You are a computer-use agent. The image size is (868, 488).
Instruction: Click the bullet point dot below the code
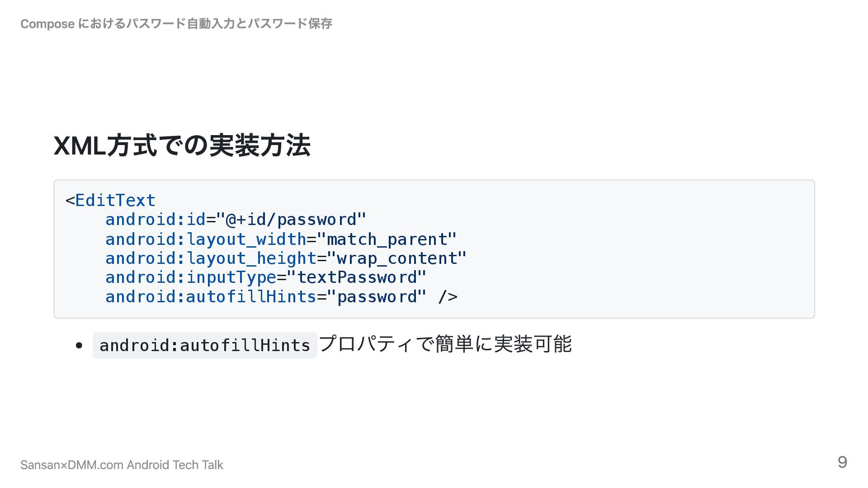(80, 346)
